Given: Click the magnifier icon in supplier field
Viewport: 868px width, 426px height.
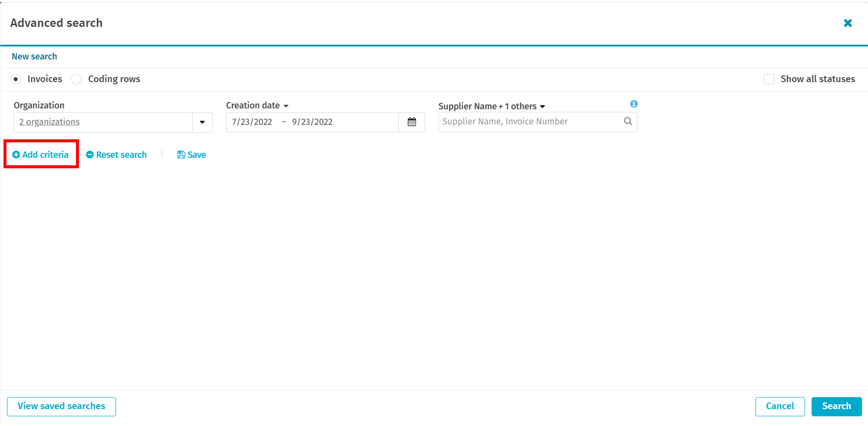Looking at the screenshot, I should pyautogui.click(x=628, y=121).
